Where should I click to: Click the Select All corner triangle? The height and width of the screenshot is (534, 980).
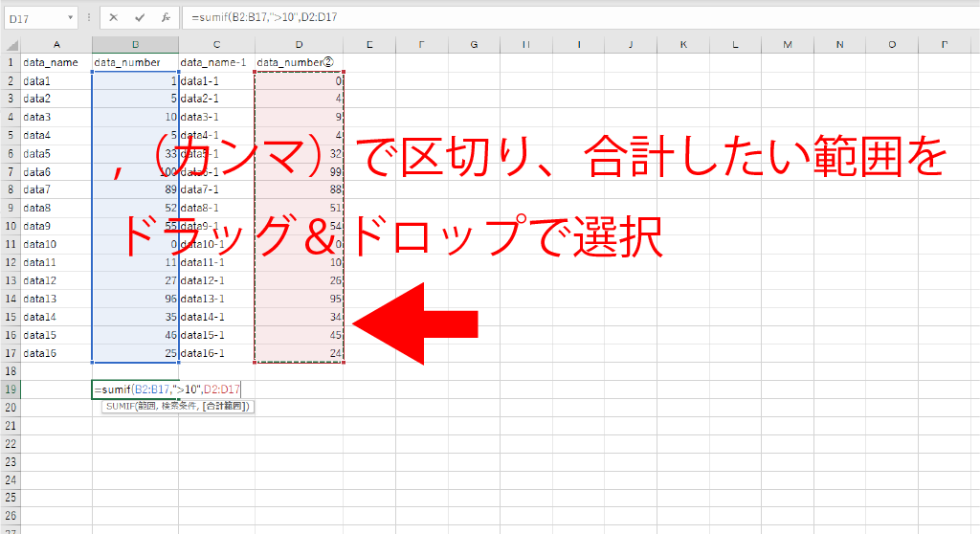(x=11, y=45)
